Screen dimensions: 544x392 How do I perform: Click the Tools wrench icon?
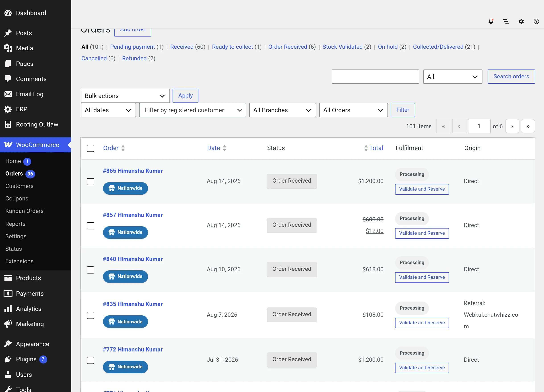click(8, 389)
